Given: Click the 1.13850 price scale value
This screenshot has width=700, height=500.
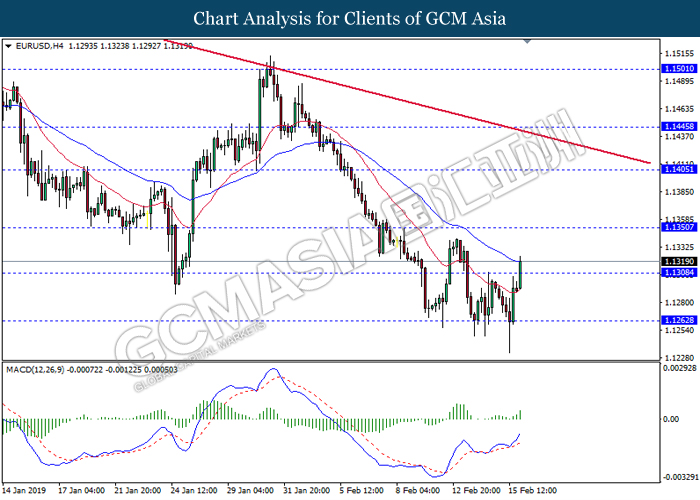Looking at the screenshot, I should pyautogui.click(x=679, y=192).
